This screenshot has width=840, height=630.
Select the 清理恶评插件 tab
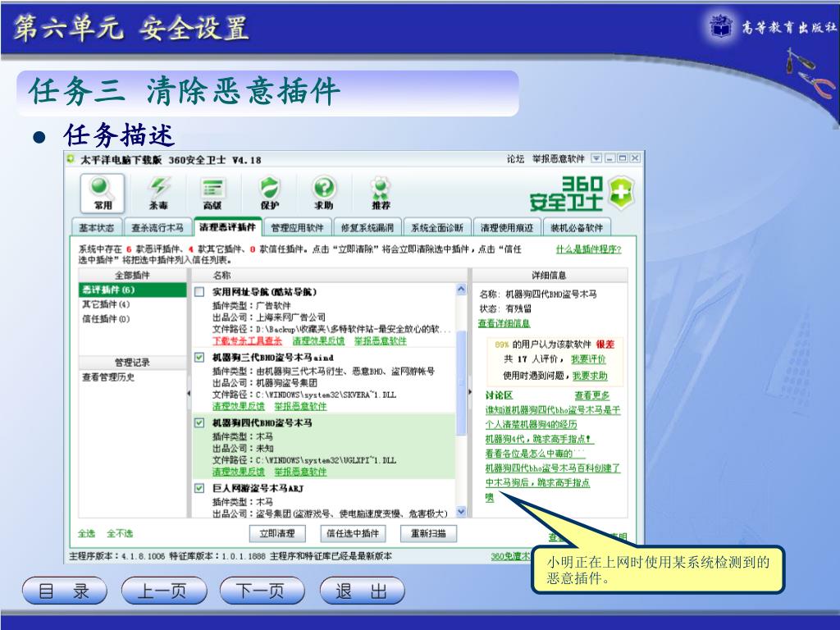[x=227, y=226]
